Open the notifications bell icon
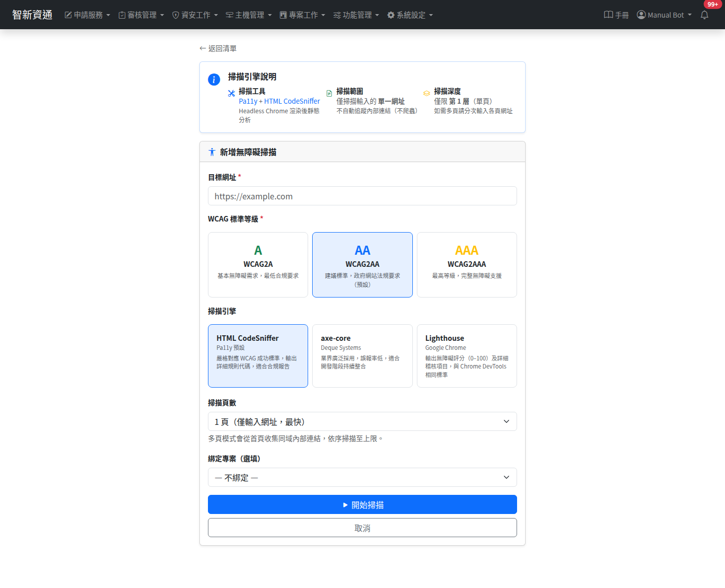This screenshot has width=725, height=588. tap(704, 15)
